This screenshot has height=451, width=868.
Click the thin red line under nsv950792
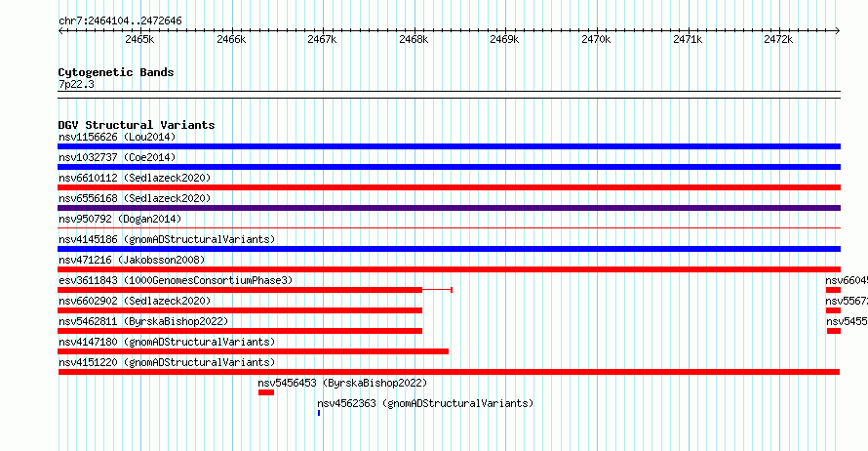coord(449,227)
